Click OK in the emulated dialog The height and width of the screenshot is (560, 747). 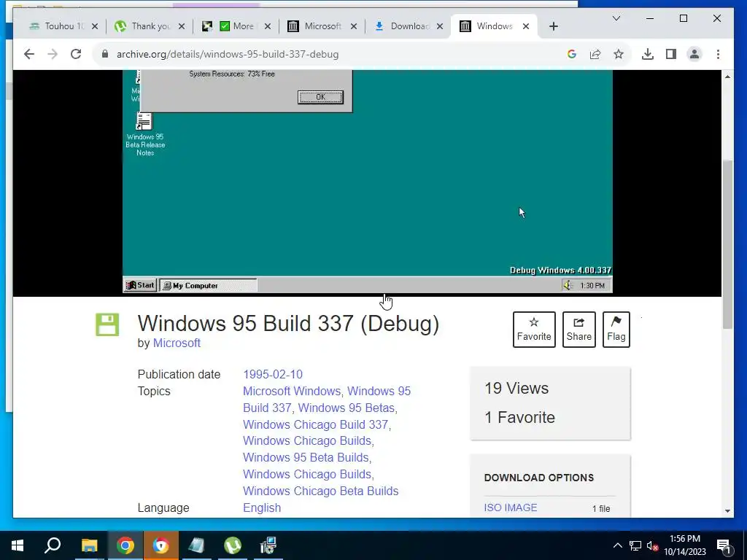pos(320,97)
